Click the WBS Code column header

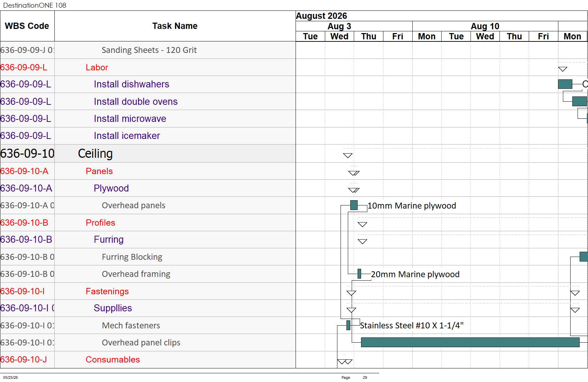[x=27, y=26]
